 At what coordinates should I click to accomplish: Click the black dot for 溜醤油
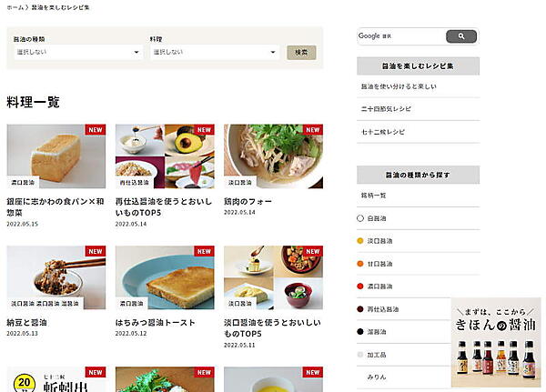(x=360, y=332)
